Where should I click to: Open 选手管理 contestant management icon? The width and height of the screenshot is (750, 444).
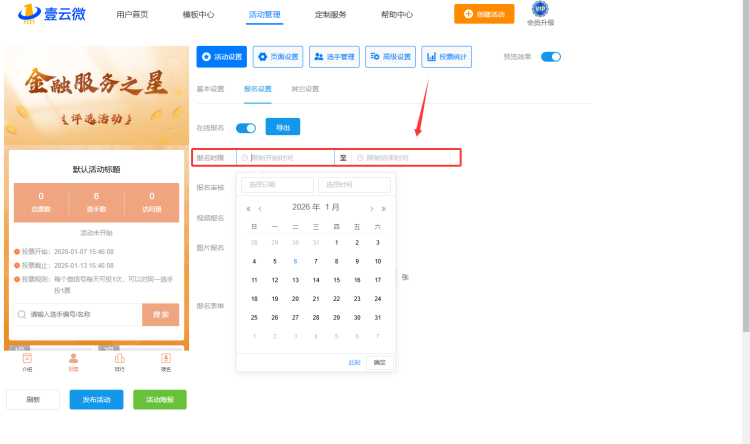[334, 57]
